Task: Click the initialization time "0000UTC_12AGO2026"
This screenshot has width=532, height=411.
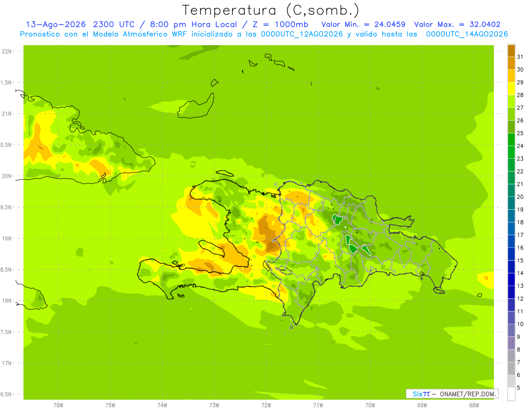Action: (x=302, y=34)
